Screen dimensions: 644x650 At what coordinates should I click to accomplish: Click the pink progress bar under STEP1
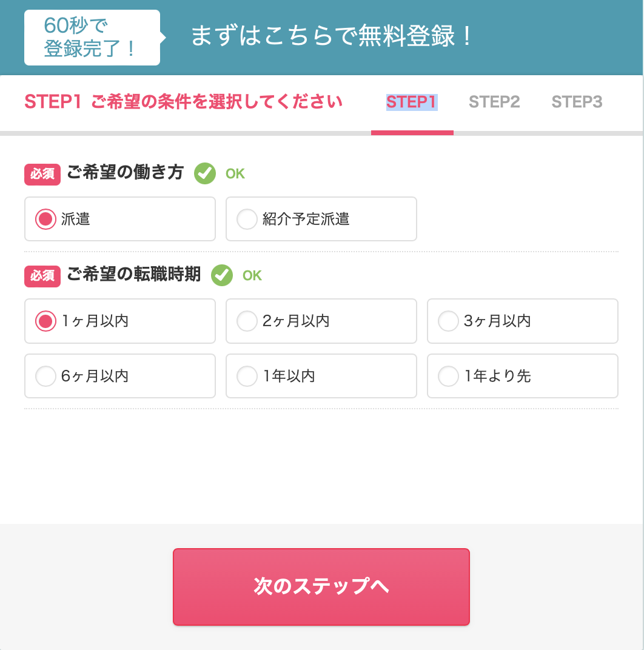coord(412,133)
